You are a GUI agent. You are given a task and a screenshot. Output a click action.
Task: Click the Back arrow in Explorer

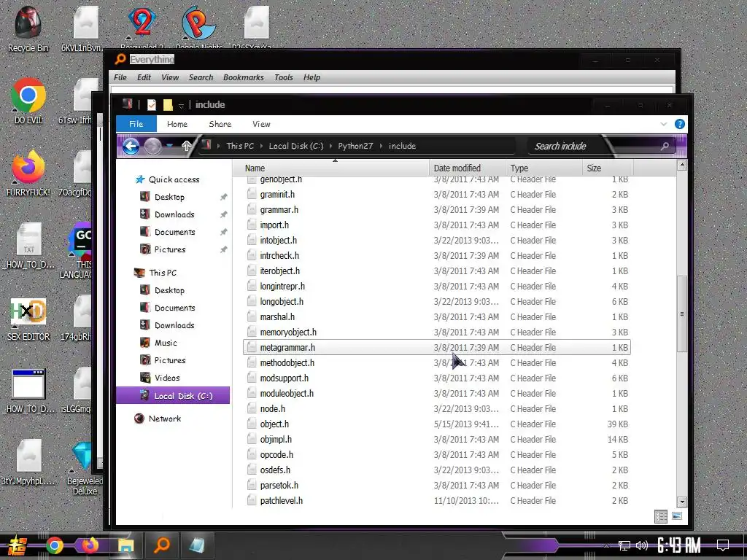131,146
